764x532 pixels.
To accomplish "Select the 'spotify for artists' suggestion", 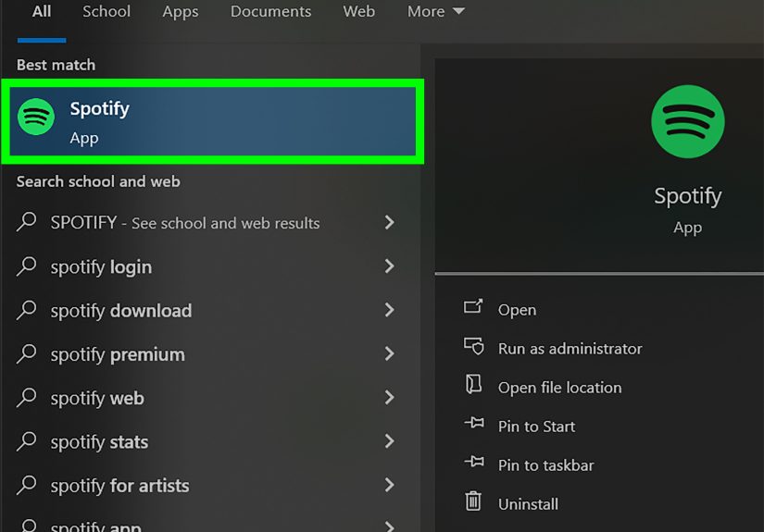I will 209,486.
